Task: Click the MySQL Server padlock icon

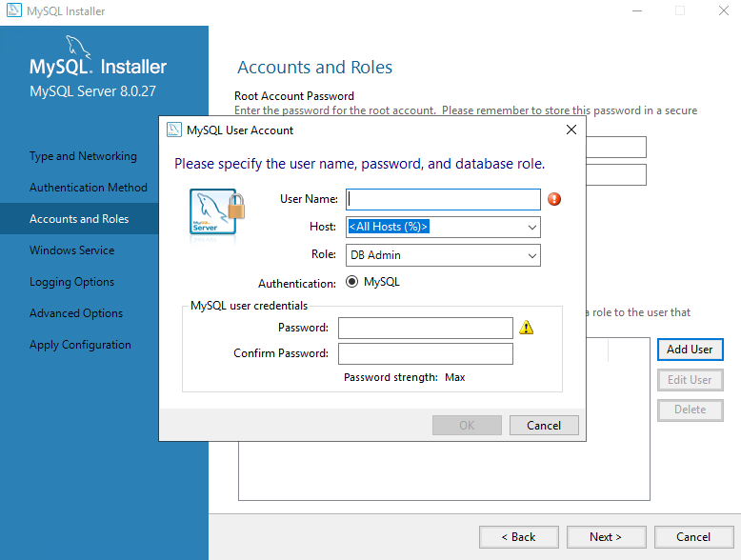Action: [217, 212]
